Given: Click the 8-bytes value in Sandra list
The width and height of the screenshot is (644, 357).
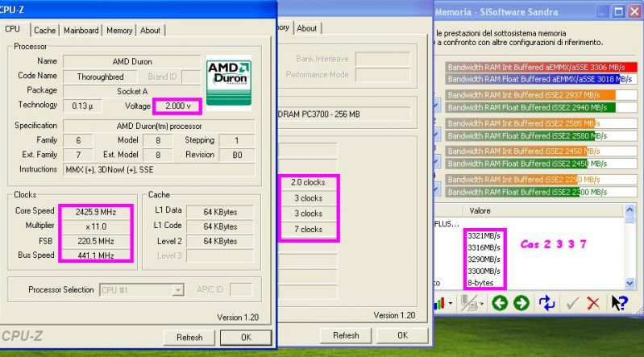Looking at the screenshot, I should [480, 283].
